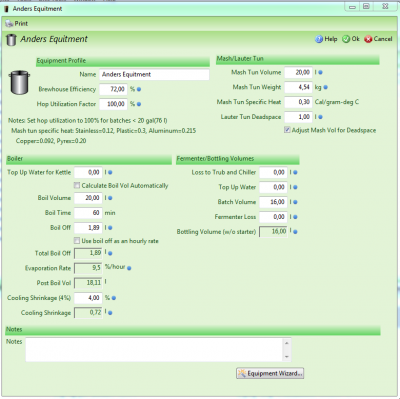
Task: Click 'Copper=0.092, Pyrex=0.20' text
Action: [x=51, y=141]
